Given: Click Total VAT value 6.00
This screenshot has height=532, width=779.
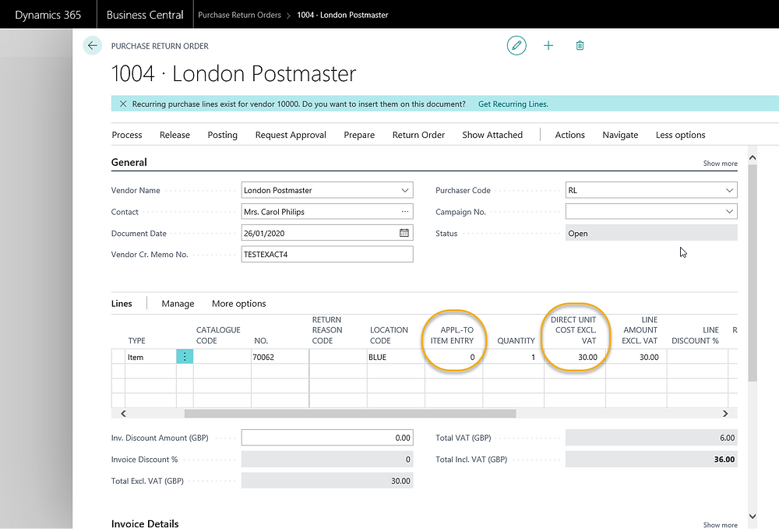Looking at the screenshot, I should pos(651,438).
